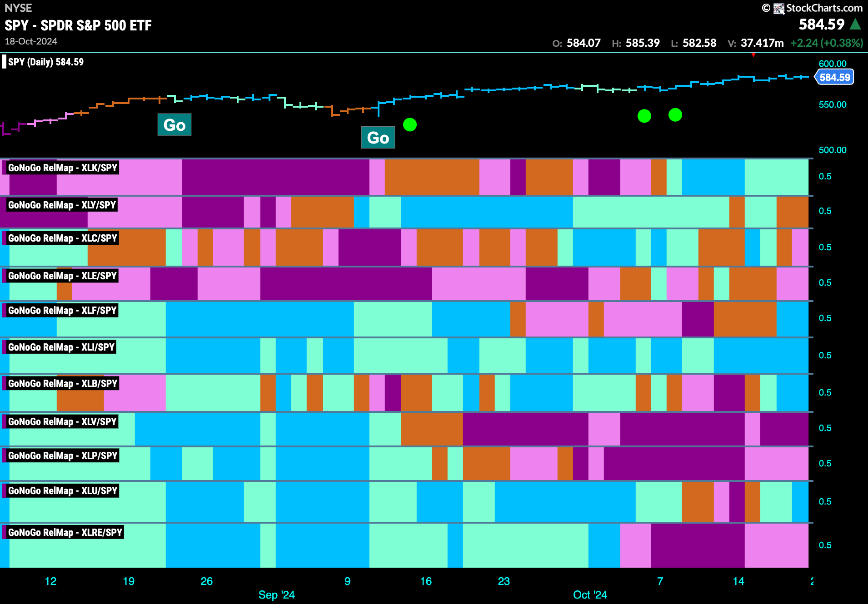Click the SPY - SPDR S&P 500 ETF title
Image resolution: width=868 pixels, height=604 pixels.
(78, 25)
